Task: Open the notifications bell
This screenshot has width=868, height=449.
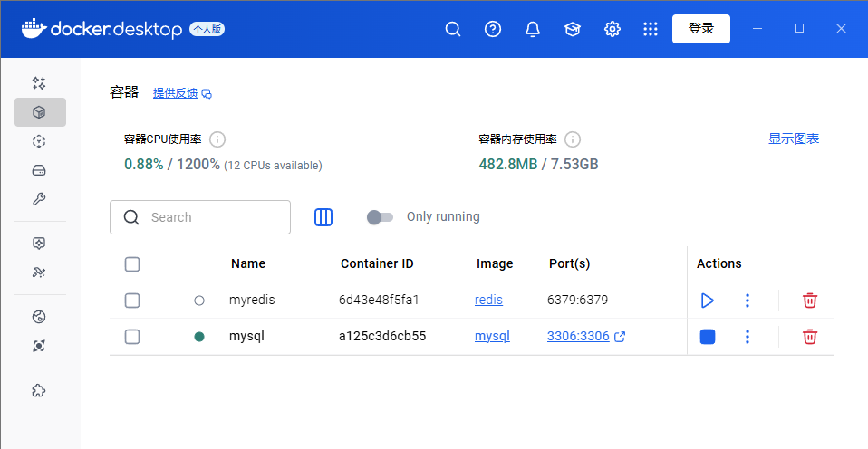Action: pyautogui.click(x=533, y=29)
